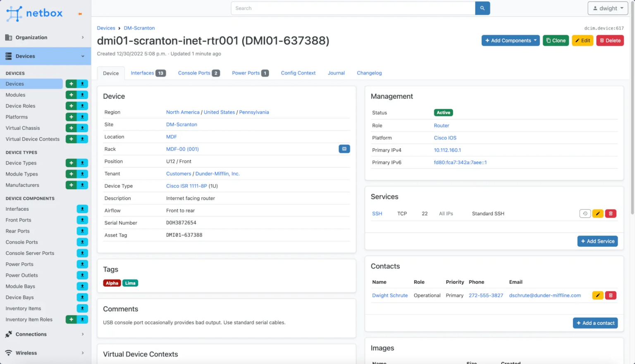Click the search magnifier button
635x364 pixels.
[x=482, y=8]
